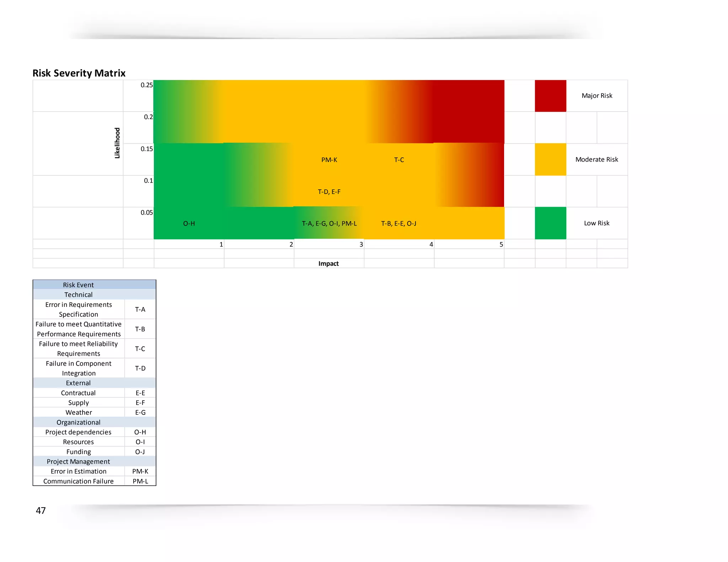Viewport: 728px width, 562px height.
Task: Click the 'O-I' code cell
Action: tap(140, 442)
